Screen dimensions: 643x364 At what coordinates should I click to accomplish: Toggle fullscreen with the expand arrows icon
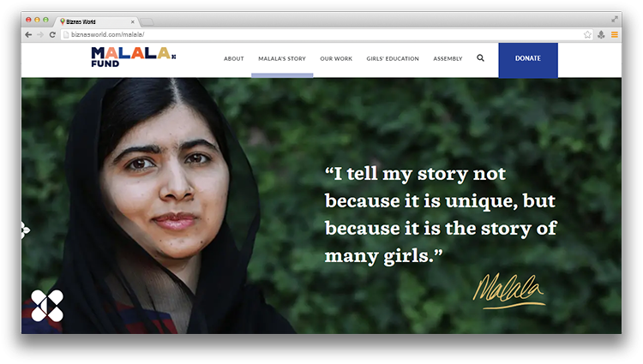click(x=615, y=19)
